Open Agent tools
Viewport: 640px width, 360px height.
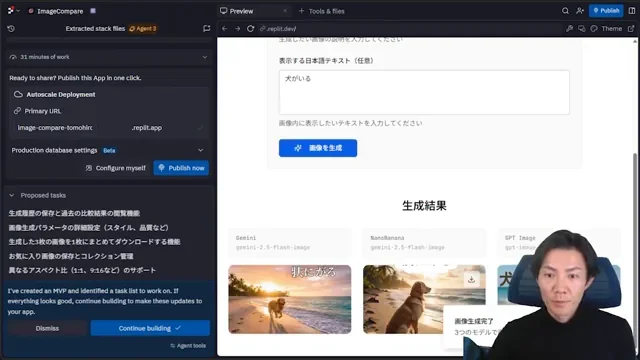coord(188,346)
